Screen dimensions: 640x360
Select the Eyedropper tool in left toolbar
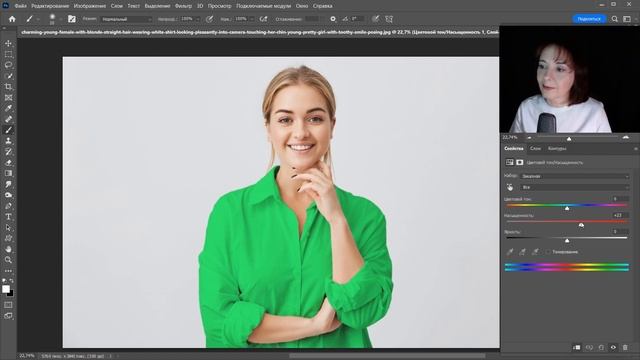8,108
